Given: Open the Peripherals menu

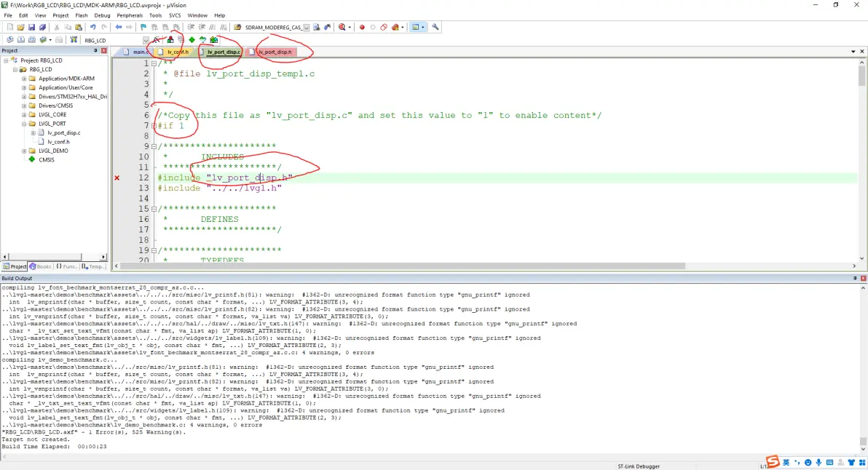Looking at the screenshot, I should (x=130, y=15).
